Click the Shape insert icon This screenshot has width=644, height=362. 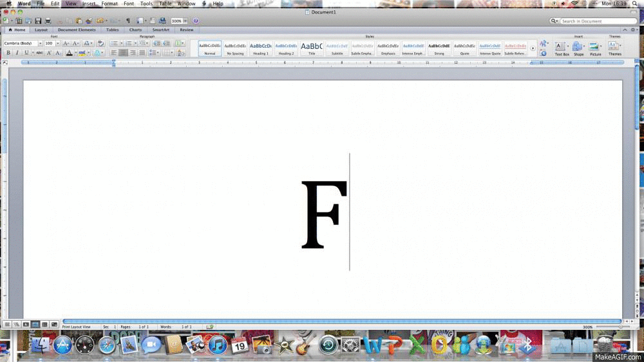tap(578, 48)
